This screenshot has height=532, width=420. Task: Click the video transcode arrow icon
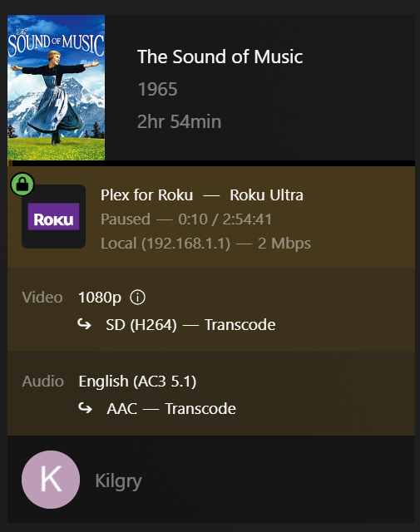pyautogui.click(x=85, y=324)
